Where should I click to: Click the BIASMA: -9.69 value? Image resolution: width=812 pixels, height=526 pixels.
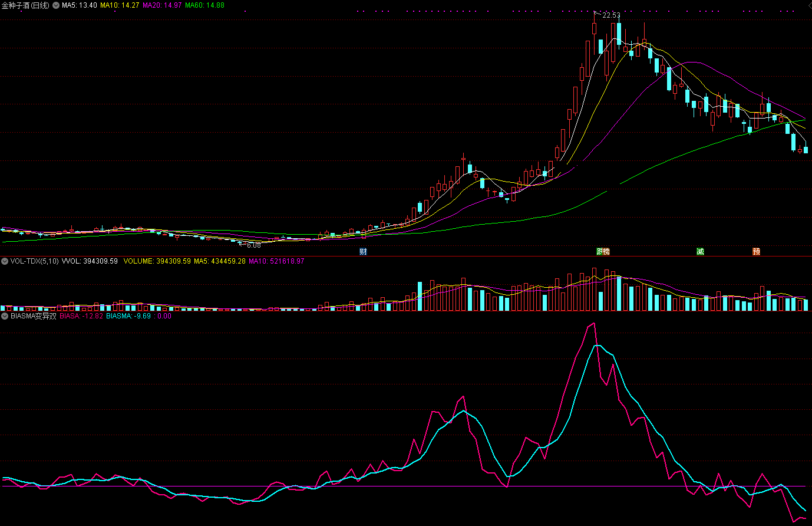(128, 316)
